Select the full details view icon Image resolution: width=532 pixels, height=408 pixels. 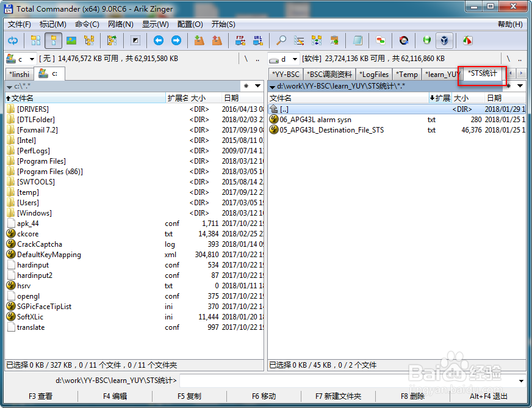pyautogui.click(x=53, y=41)
